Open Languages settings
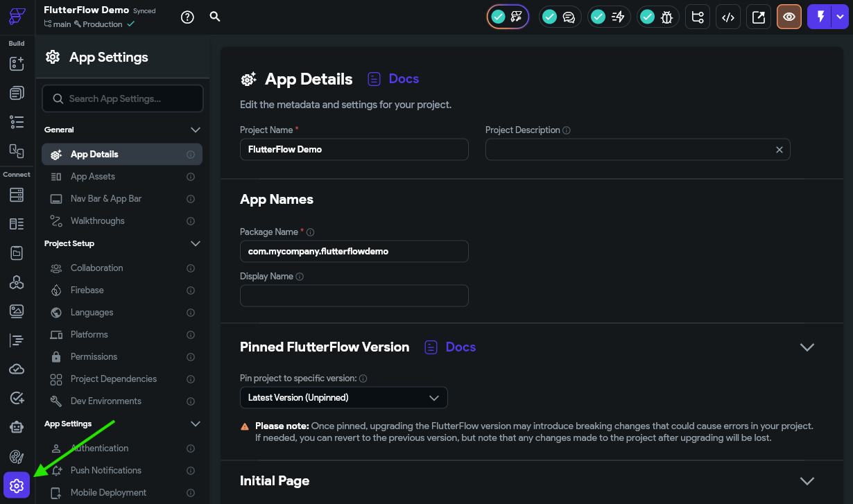 [x=122, y=313]
